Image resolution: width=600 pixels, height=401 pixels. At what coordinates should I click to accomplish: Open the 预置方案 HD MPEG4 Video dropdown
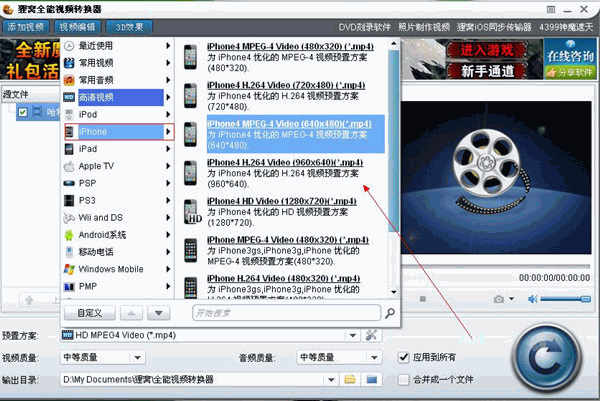tap(352, 336)
